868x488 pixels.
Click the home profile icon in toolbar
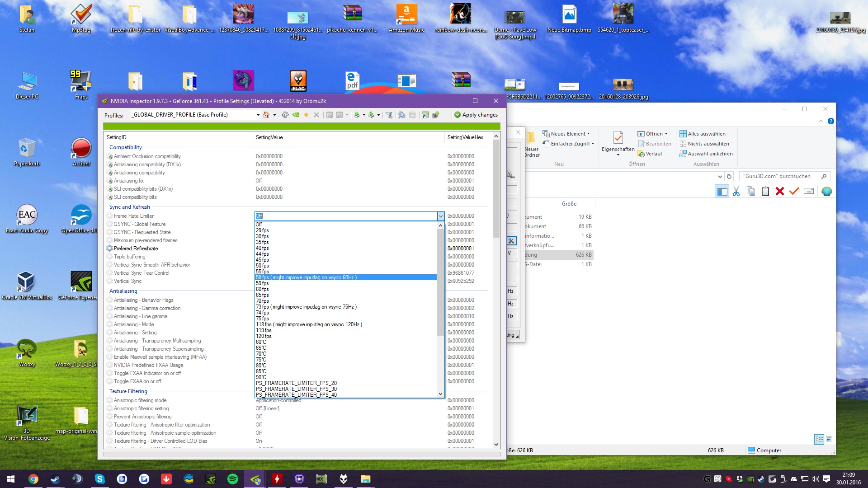pos(266,115)
